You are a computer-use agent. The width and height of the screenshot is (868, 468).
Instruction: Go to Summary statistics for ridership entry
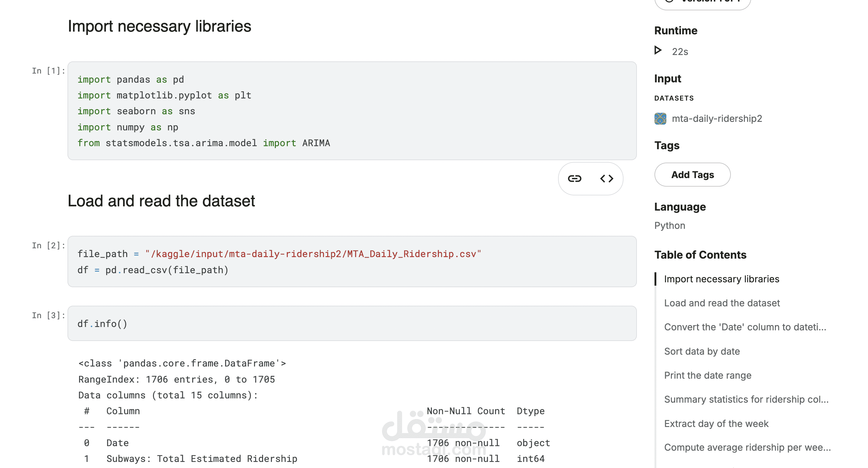[x=746, y=399]
